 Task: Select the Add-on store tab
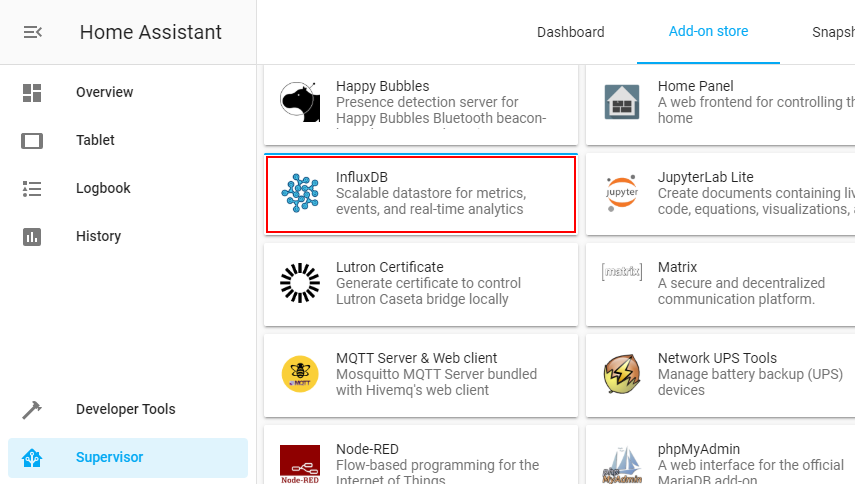click(x=708, y=32)
